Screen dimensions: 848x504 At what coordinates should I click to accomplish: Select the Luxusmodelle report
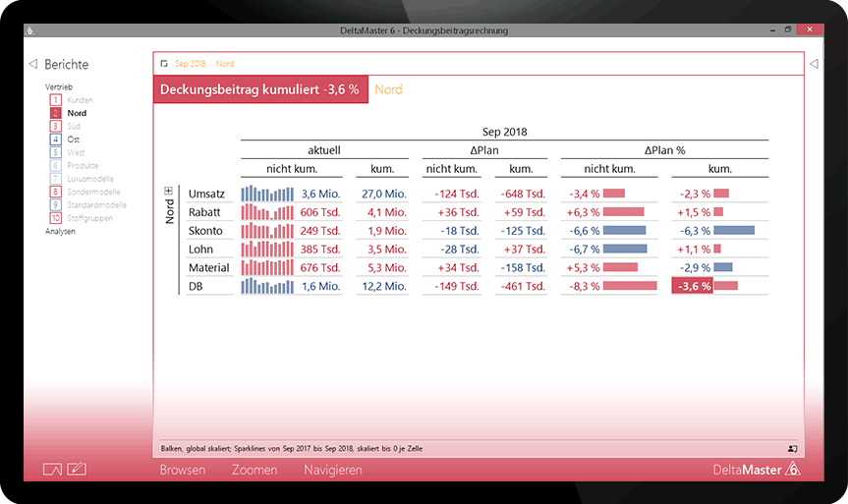pyautogui.click(x=90, y=179)
